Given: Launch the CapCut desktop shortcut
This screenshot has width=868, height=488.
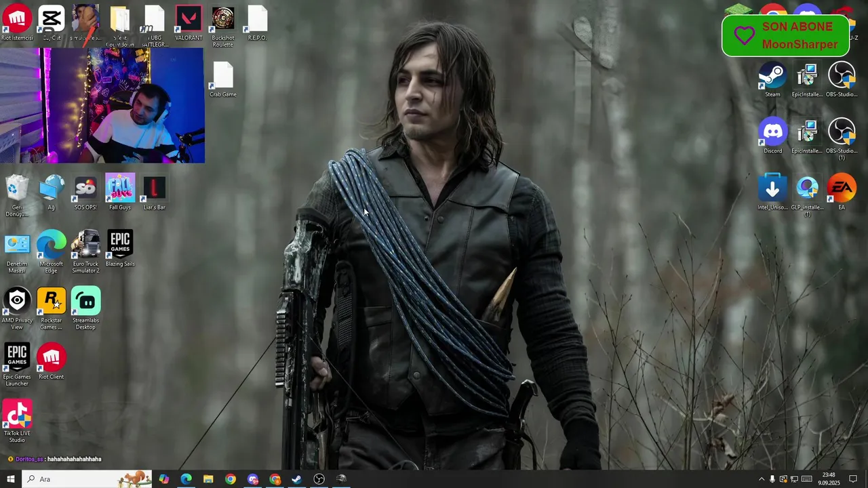Looking at the screenshot, I should coord(52,24).
